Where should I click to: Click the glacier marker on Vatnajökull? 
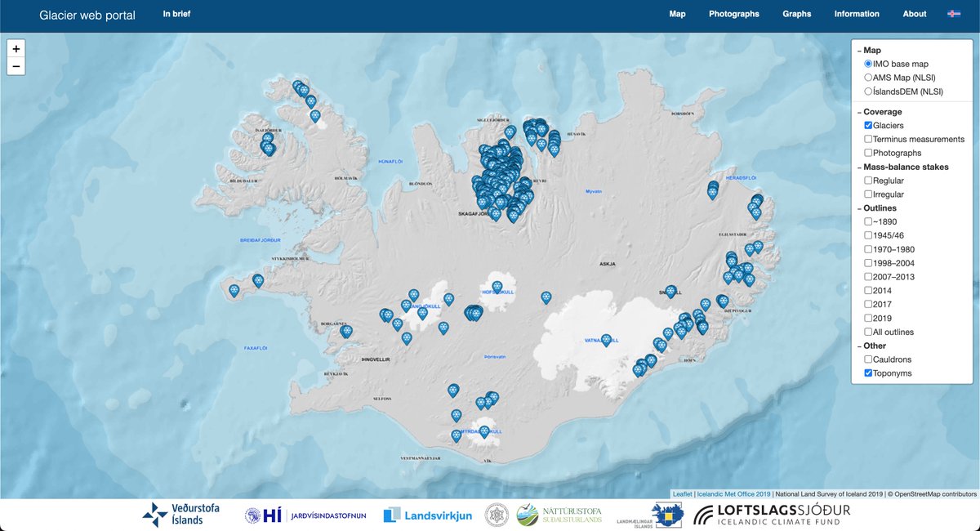click(608, 339)
